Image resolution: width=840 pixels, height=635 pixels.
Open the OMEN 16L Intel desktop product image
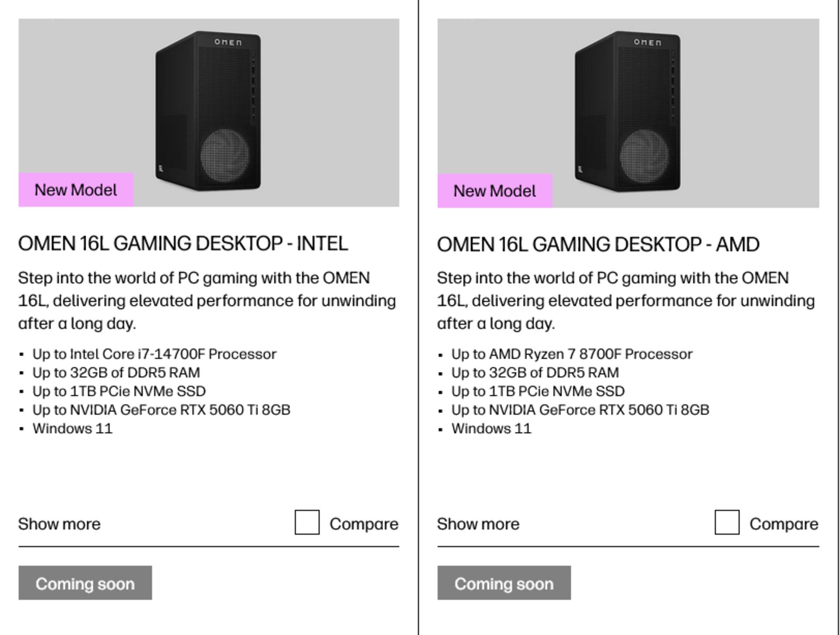(x=209, y=112)
